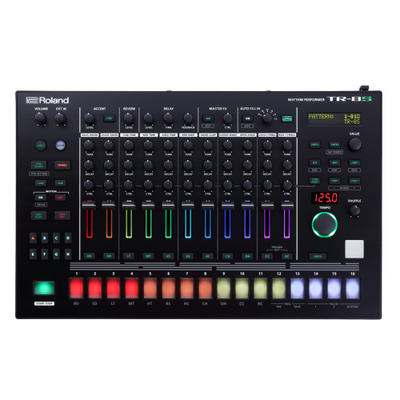This screenshot has height=400, width=400.
Task: Click the VALUE knob
Action: (x=355, y=144)
